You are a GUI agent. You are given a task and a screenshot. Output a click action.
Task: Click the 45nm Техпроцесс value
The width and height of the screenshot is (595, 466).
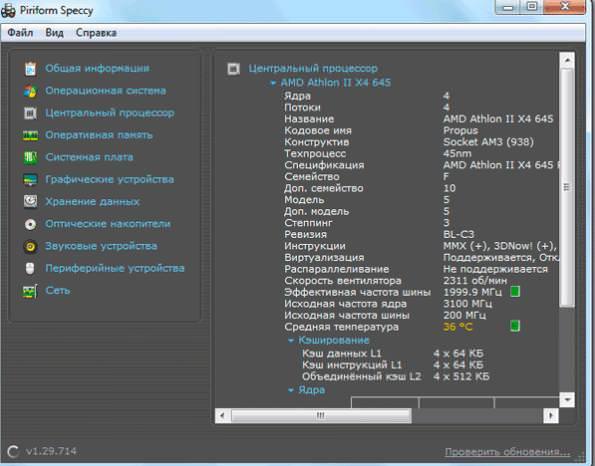pos(457,153)
